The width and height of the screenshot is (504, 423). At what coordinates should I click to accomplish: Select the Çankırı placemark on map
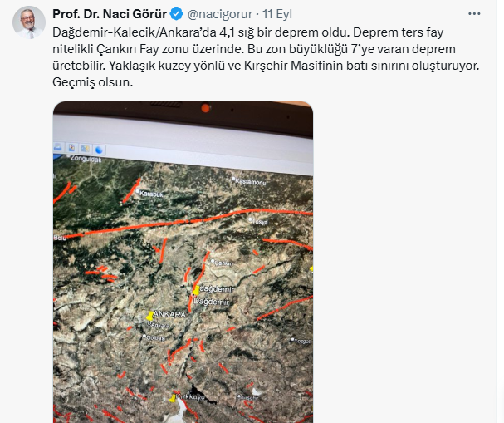point(223,263)
